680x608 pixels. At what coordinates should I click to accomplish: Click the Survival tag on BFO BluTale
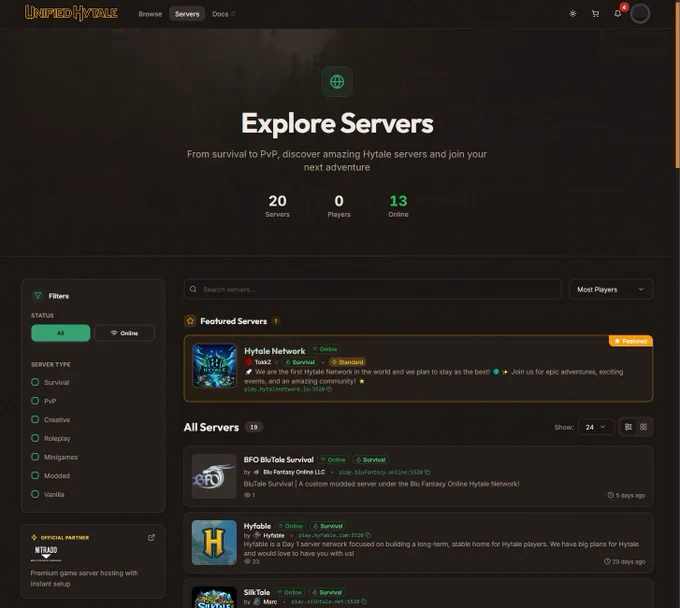tap(370, 460)
